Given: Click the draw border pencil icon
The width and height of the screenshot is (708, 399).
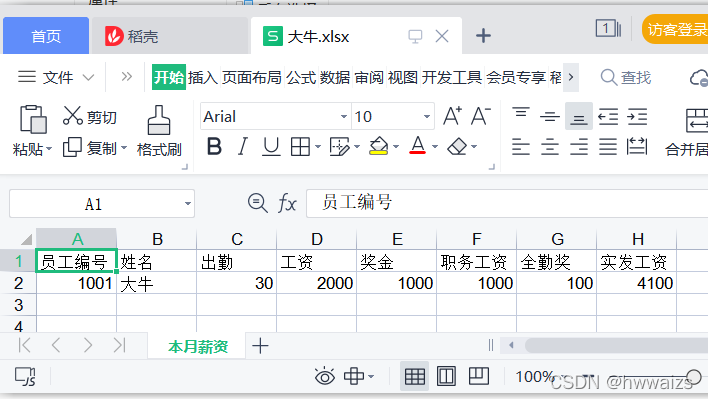Looking at the screenshot, I should coord(339,147).
